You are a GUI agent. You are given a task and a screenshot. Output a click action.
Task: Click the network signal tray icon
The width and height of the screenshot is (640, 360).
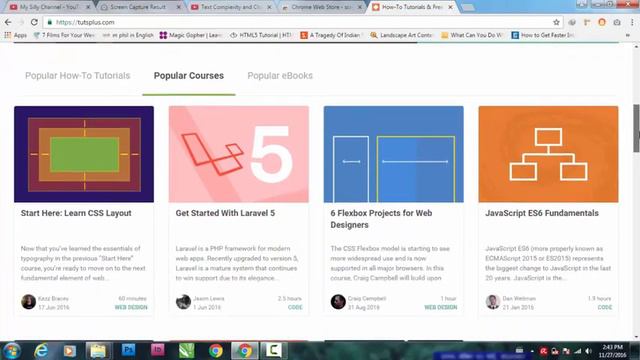578,351
